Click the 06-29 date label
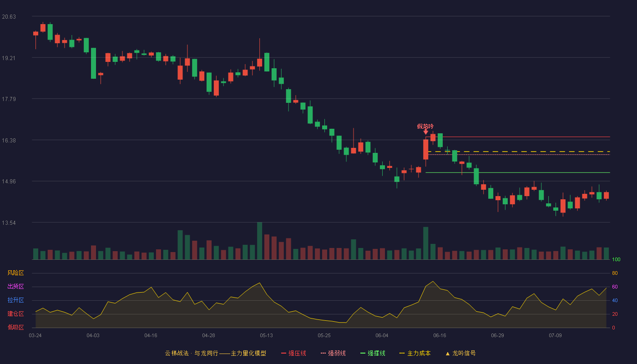Viewport: 637px width, 364px height. tap(497, 335)
